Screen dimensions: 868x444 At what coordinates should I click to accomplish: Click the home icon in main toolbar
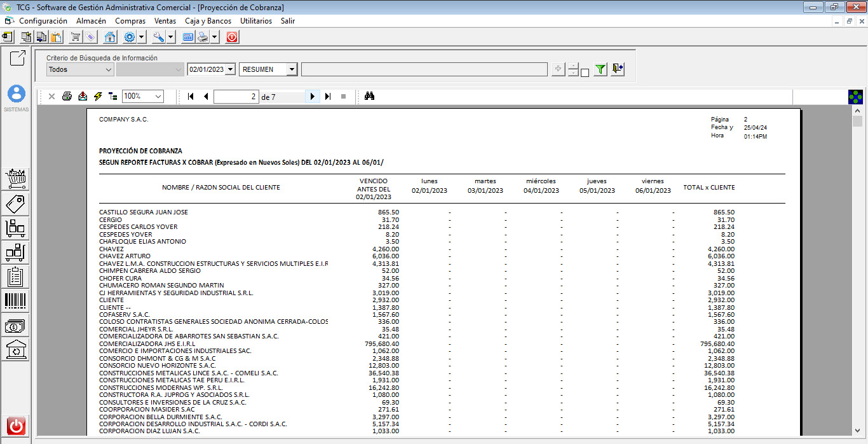pyautogui.click(x=110, y=37)
